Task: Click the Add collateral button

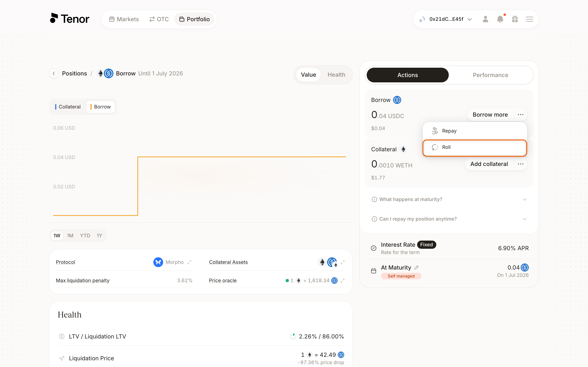Action: pyautogui.click(x=489, y=164)
